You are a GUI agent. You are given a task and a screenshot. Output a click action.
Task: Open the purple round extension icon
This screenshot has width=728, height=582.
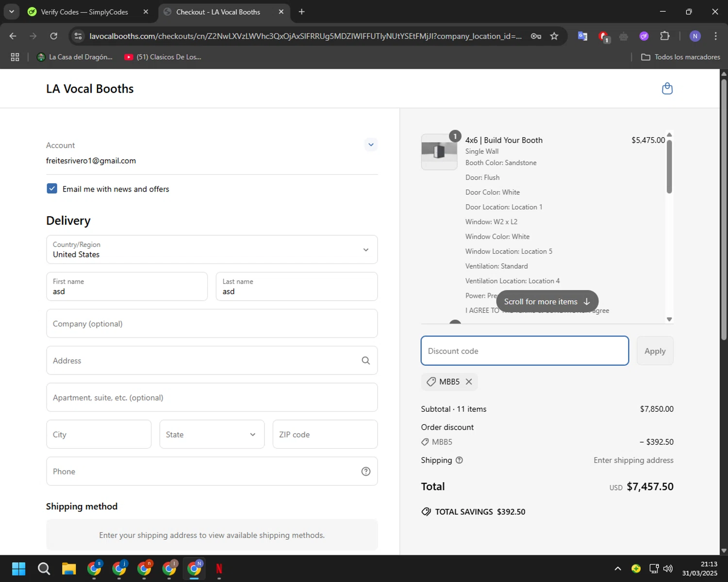point(644,36)
